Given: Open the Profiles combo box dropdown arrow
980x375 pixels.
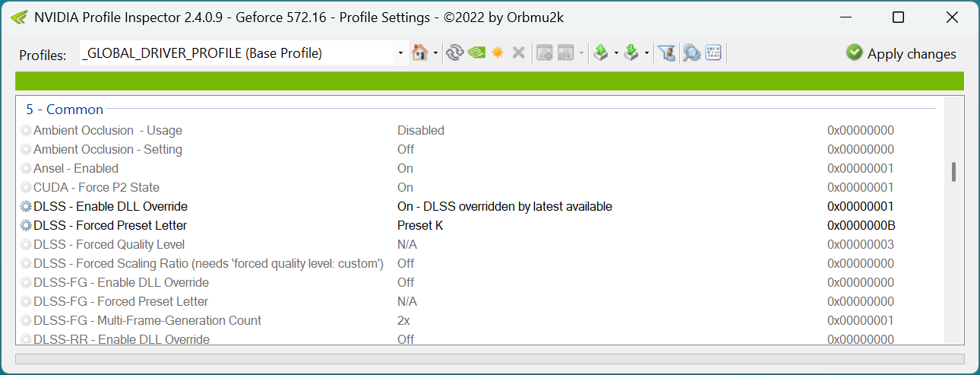Looking at the screenshot, I should click(x=400, y=53).
